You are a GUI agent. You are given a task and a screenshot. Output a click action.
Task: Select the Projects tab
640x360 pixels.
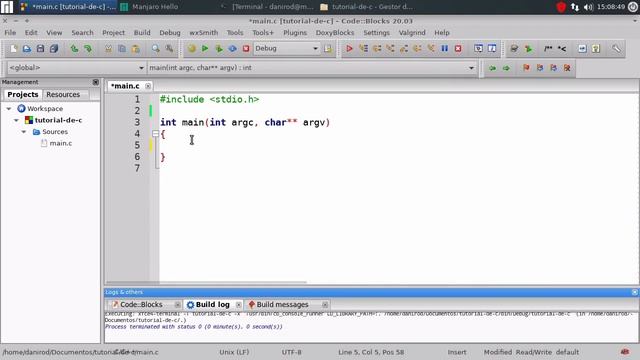point(23,94)
